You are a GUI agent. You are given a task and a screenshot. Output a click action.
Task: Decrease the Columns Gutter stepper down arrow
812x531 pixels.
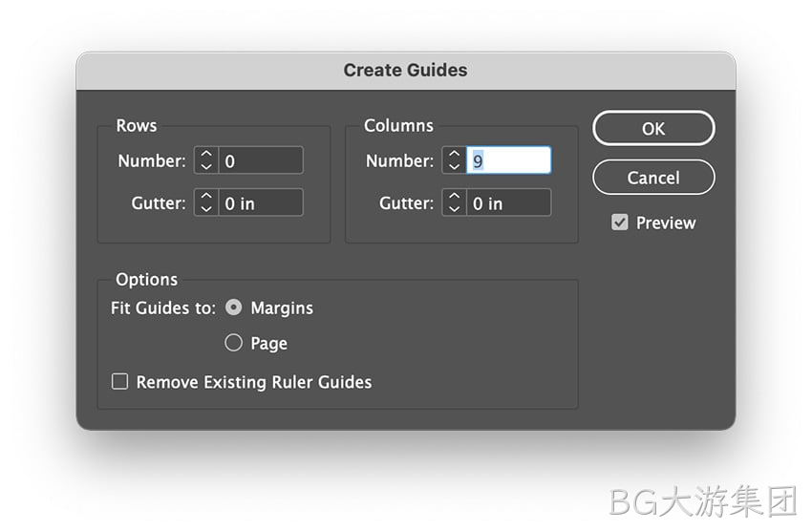[x=454, y=209]
